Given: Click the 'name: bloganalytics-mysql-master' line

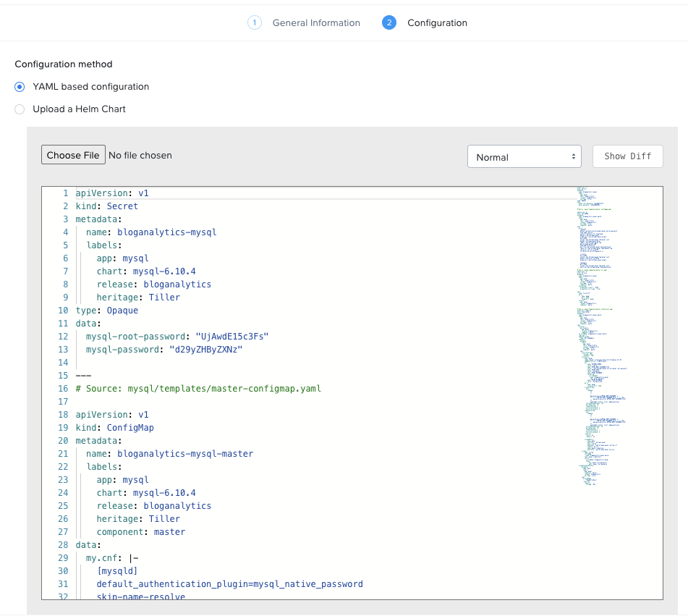Looking at the screenshot, I should 169,454.
